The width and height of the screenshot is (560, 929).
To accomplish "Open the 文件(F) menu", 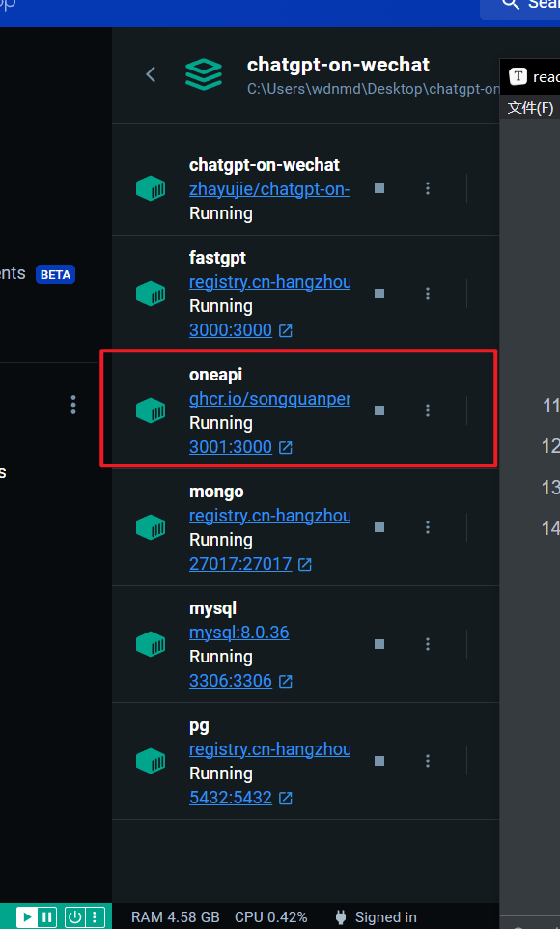I will (530, 108).
